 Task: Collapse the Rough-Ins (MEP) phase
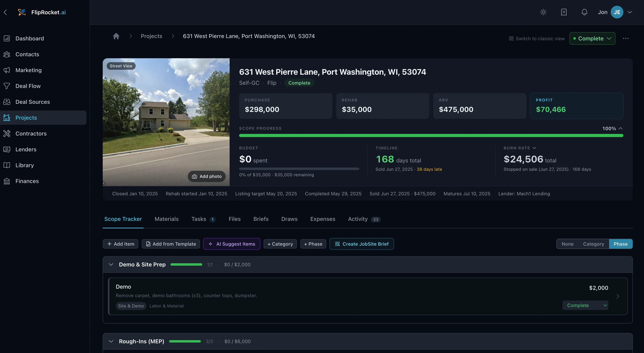point(111,342)
